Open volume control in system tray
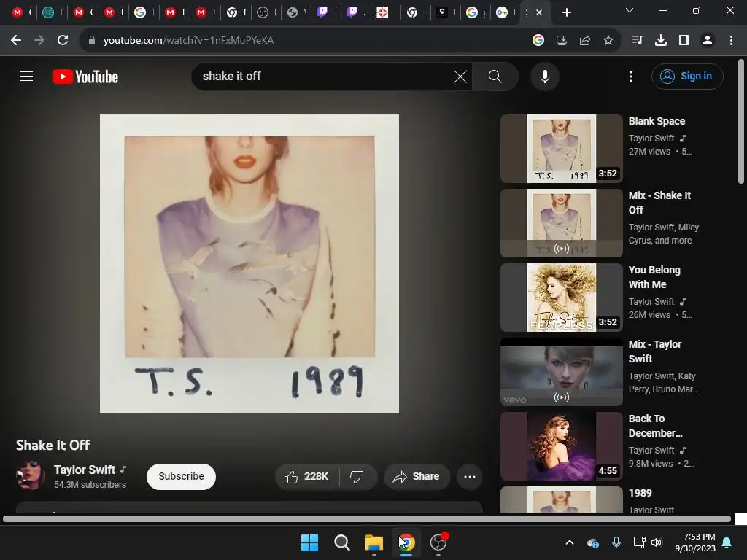747x560 pixels. pos(657,542)
